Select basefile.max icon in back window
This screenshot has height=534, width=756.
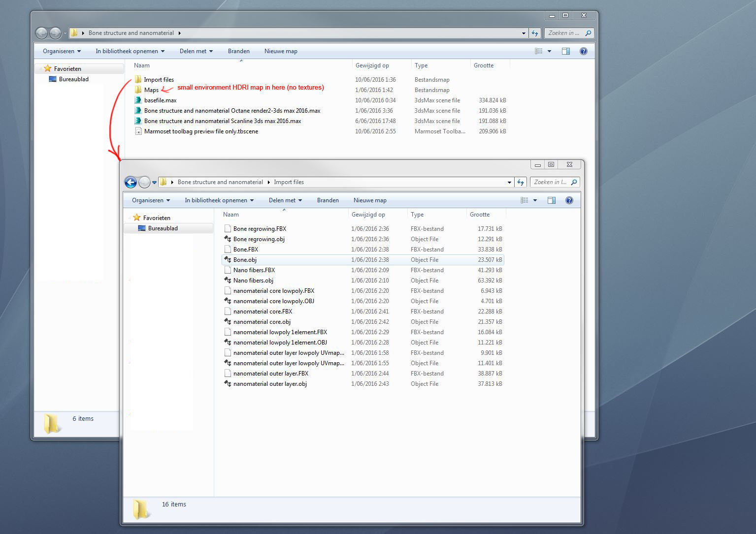click(x=138, y=100)
